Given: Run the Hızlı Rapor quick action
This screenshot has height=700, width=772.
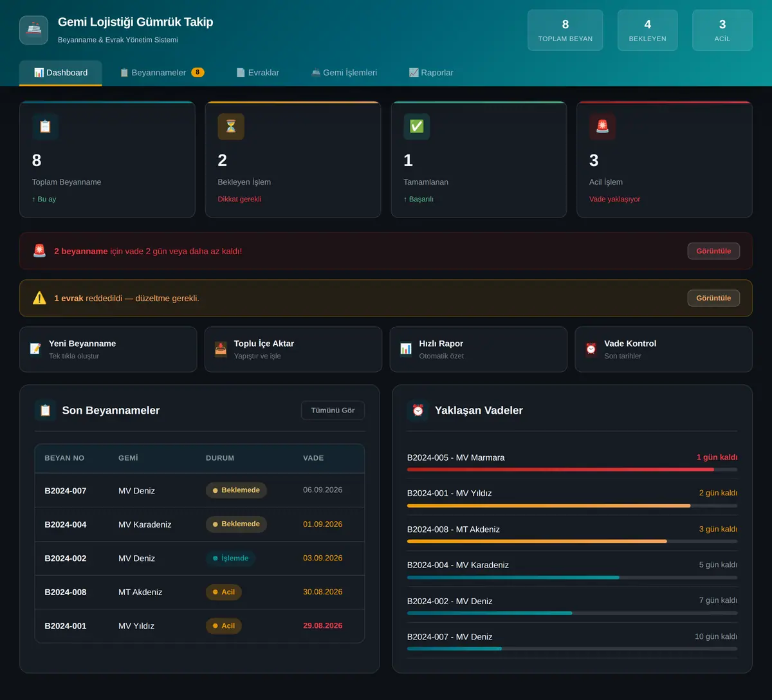Looking at the screenshot, I should coord(479,349).
